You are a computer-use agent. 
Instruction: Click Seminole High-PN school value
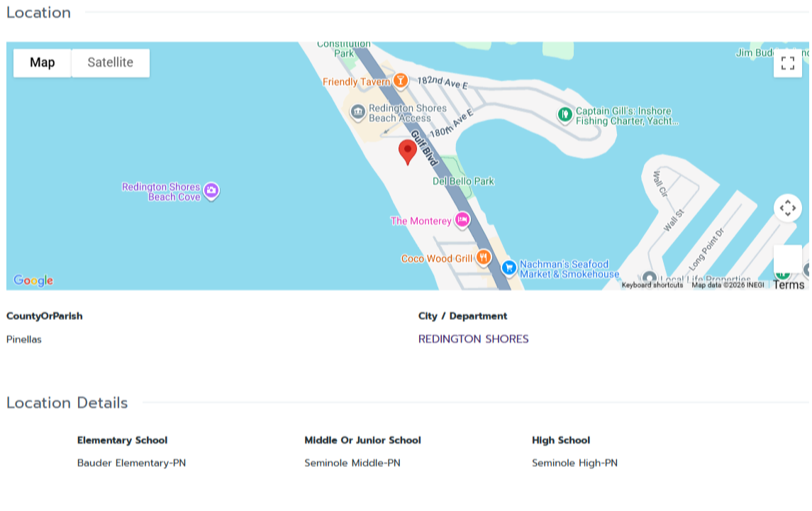(574, 463)
